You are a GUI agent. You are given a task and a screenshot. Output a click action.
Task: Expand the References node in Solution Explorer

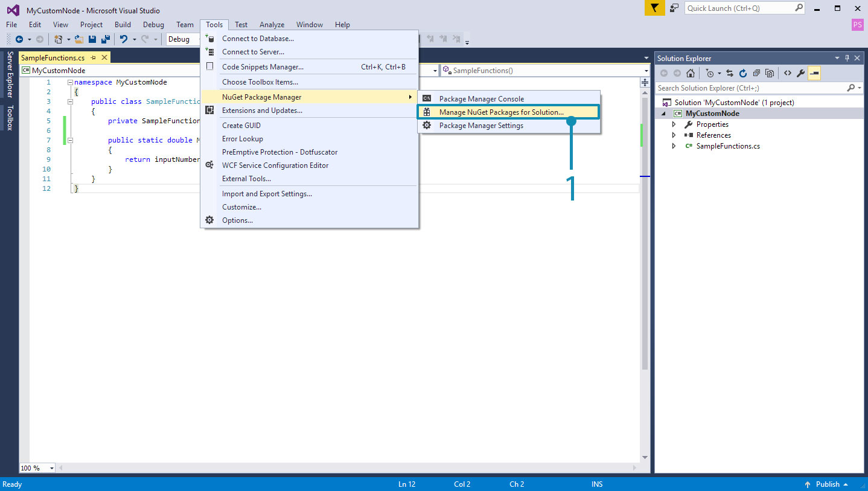tap(674, 135)
